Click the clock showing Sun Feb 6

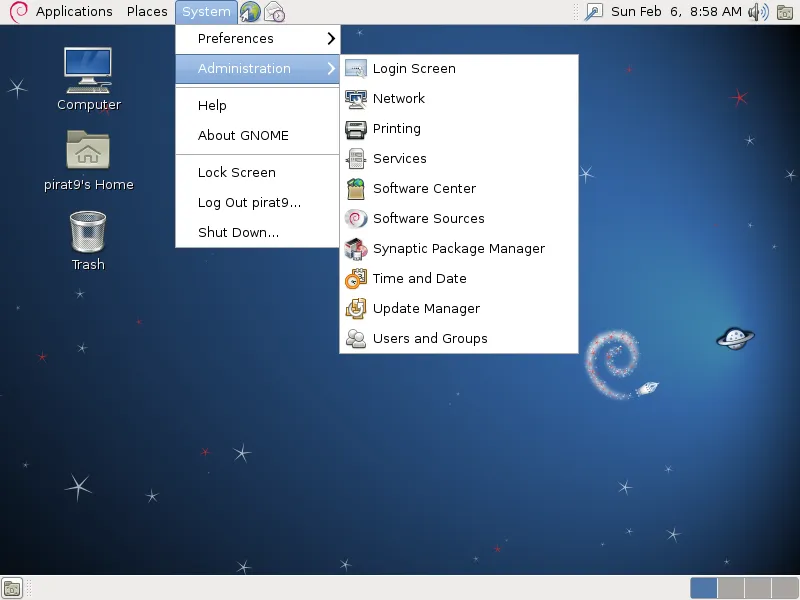pos(676,12)
